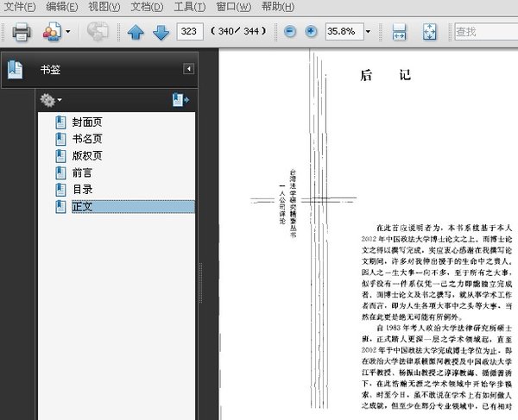518x420 pixels.
Task: Go to the previous page with up arrow
Action: coord(136,33)
